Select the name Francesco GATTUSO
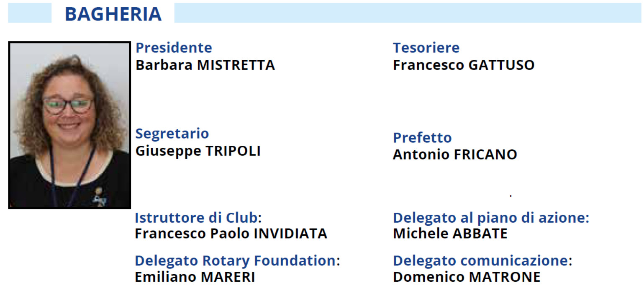The width and height of the screenshot is (644, 291). tap(464, 65)
